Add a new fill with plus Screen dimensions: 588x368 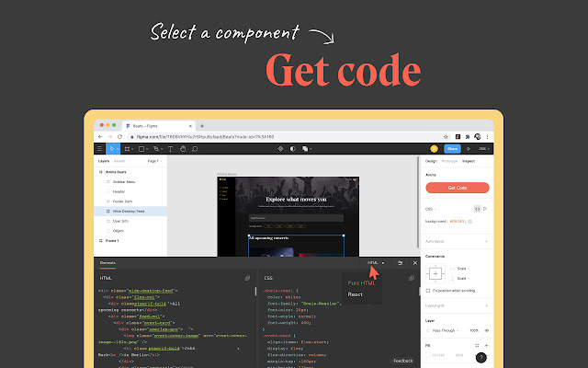[486, 346]
